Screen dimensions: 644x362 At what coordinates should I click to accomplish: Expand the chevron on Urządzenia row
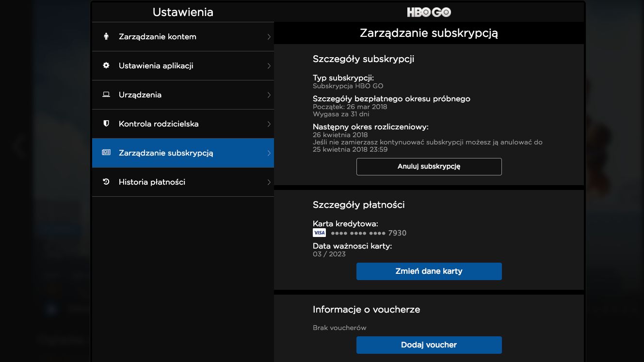pos(269,95)
